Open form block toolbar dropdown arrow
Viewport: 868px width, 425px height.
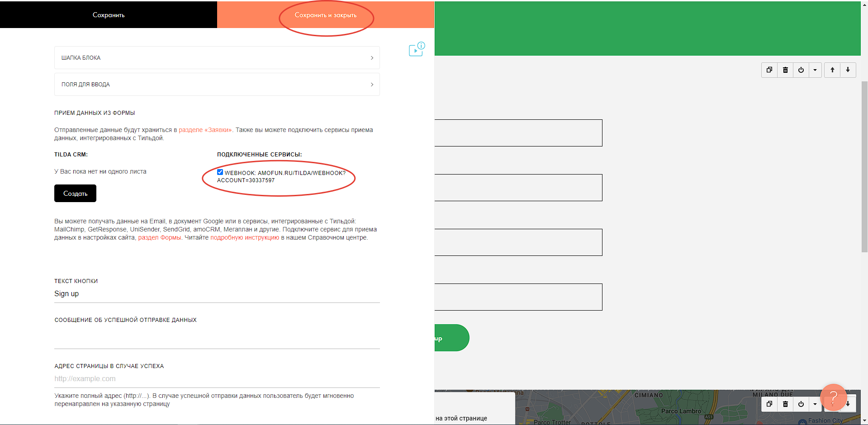coord(815,70)
